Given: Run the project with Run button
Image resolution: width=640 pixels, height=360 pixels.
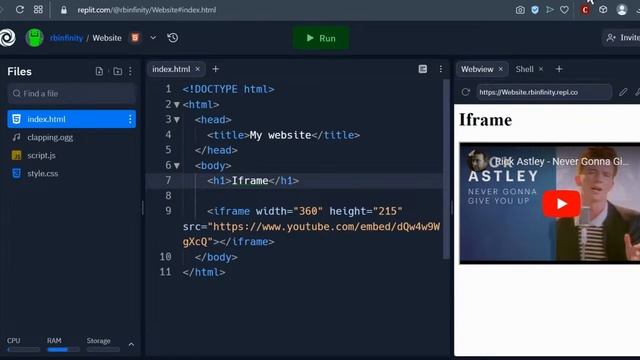Looking at the screenshot, I should click(x=321, y=38).
